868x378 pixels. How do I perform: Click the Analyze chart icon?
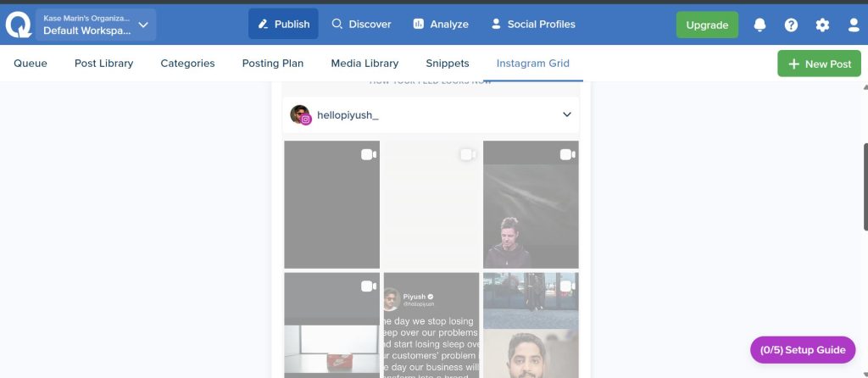pos(419,24)
